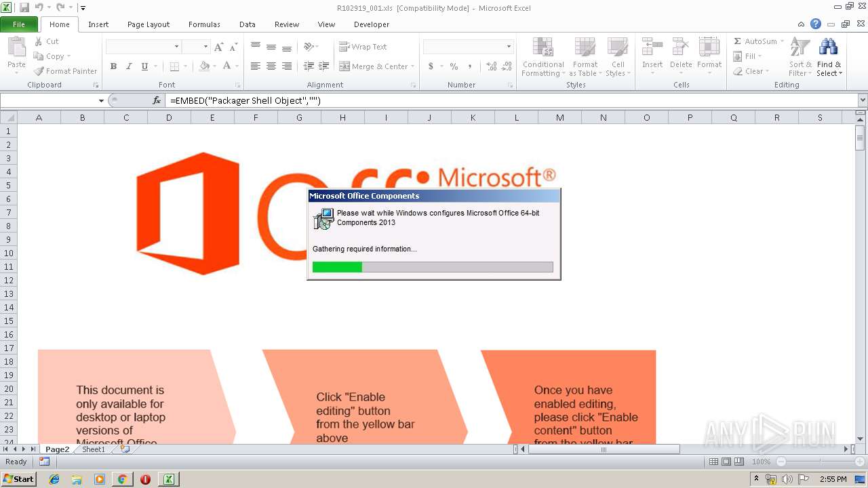Apply Accounting dollar format
Viewport: 868px width, 488px height.
[431, 66]
